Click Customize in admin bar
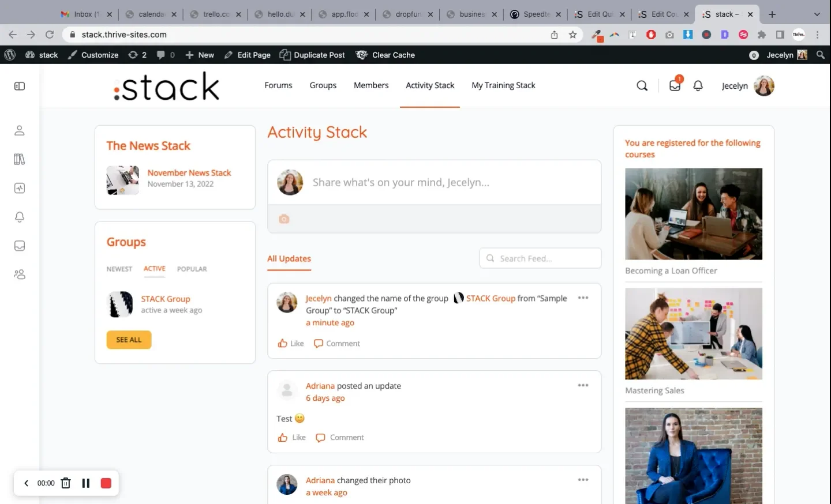The image size is (831, 504). click(x=93, y=55)
